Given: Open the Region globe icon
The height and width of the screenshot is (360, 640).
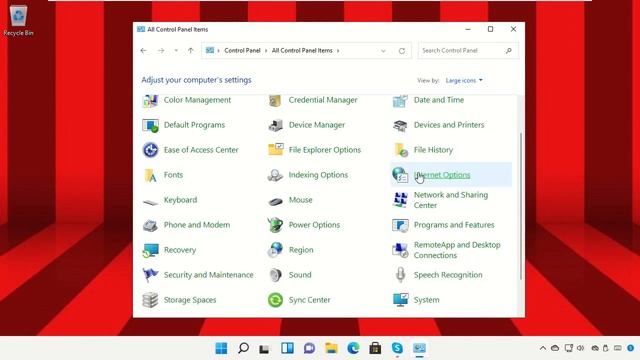Looking at the screenshot, I should click(x=276, y=250).
